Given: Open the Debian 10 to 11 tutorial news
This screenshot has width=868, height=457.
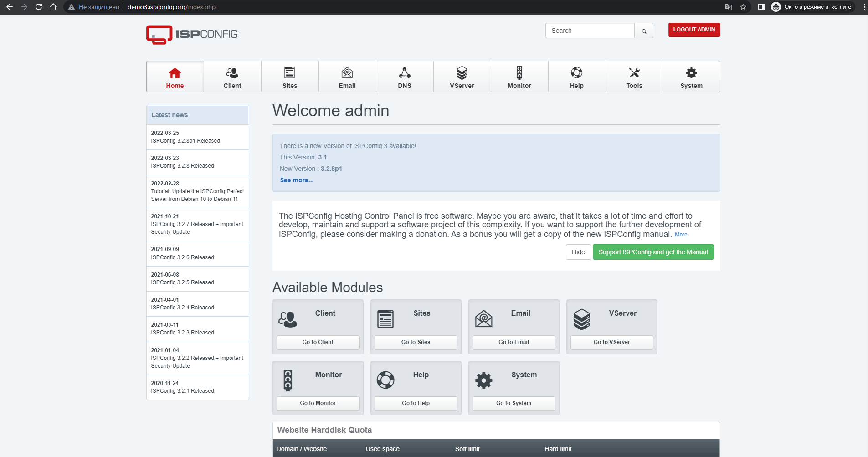Looking at the screenshot, I should pos(198,191).
